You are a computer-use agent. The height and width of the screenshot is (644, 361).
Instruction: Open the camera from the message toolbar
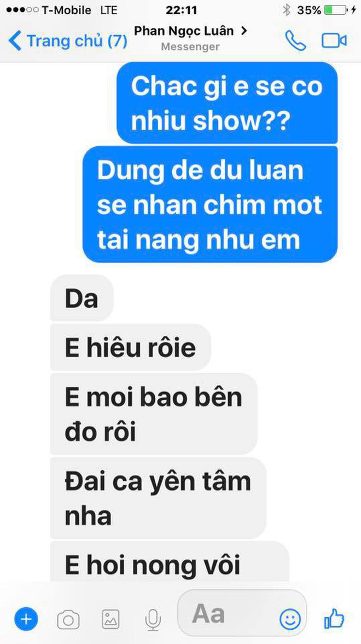(x=68, y=619)
